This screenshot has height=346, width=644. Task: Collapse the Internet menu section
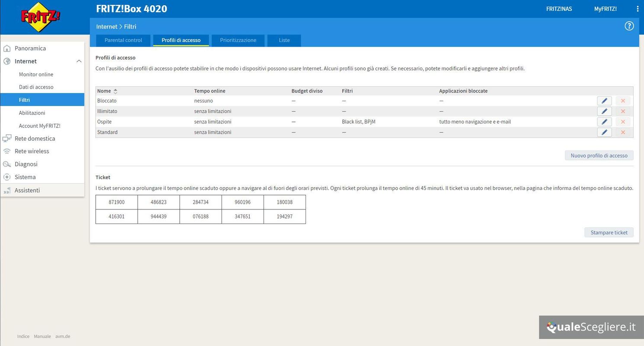[x=79, y=61]
